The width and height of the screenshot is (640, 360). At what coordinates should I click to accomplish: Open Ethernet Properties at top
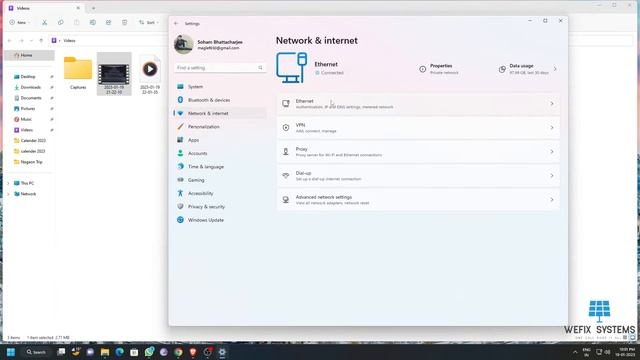coord(439,69)
